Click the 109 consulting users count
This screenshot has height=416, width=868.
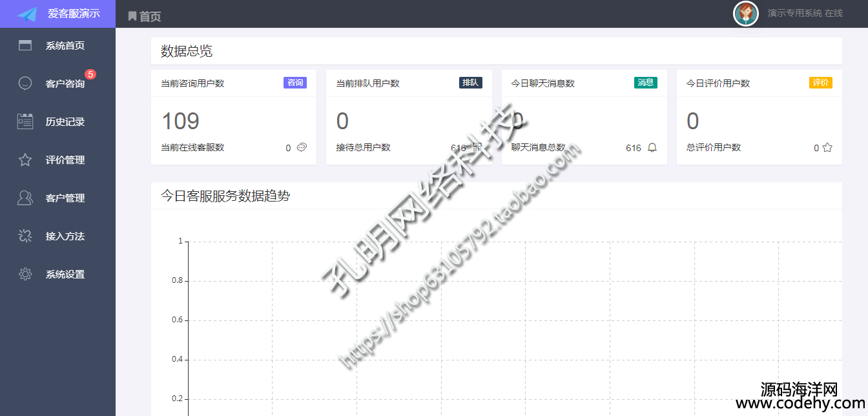pyautogui.click(x=180, y=121)
